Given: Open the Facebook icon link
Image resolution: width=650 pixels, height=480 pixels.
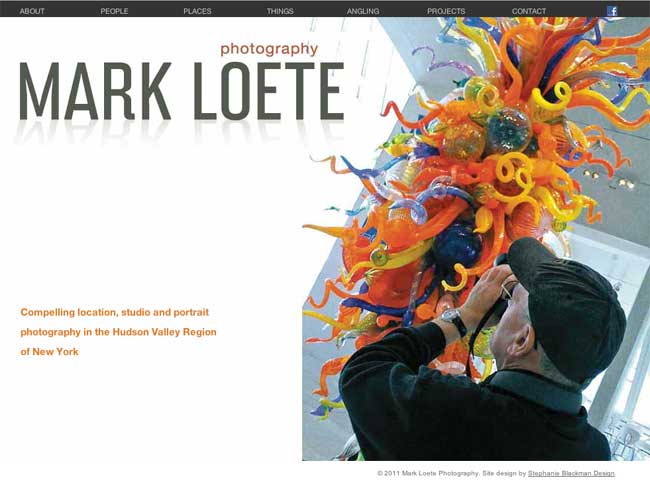Looking at the screenshot, I should (612, 11).
